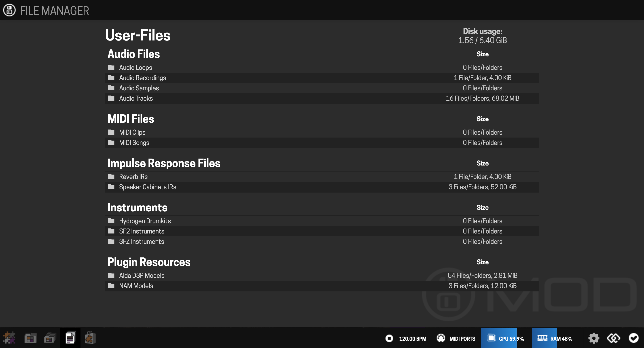The height and width of the screenshot is (348, 644).
Task: Click the MOD logo in header
Action: point(9,10)
